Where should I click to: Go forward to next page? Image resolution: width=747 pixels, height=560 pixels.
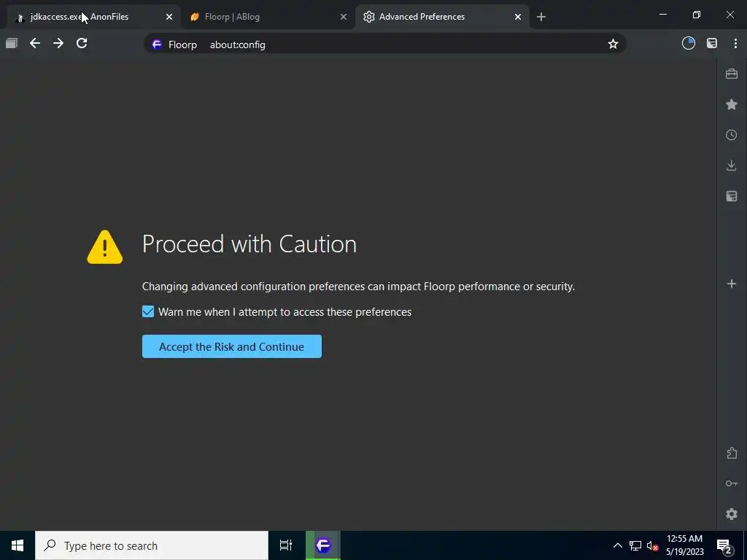(x=58, y=43)
